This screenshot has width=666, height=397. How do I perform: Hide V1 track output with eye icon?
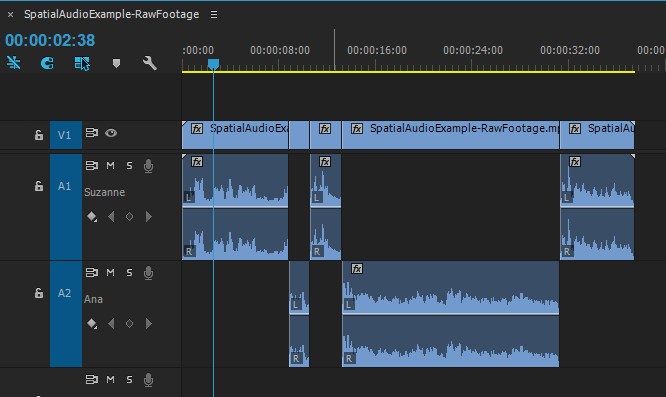[111, 133]
